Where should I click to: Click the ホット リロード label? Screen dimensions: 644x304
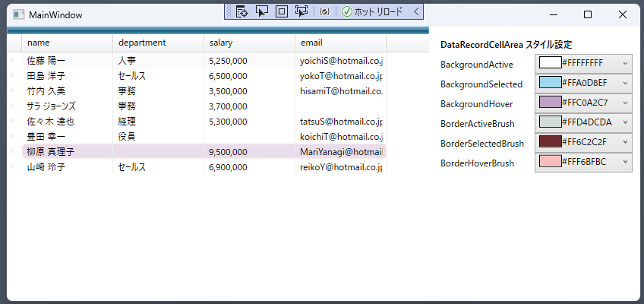point(378,11)
